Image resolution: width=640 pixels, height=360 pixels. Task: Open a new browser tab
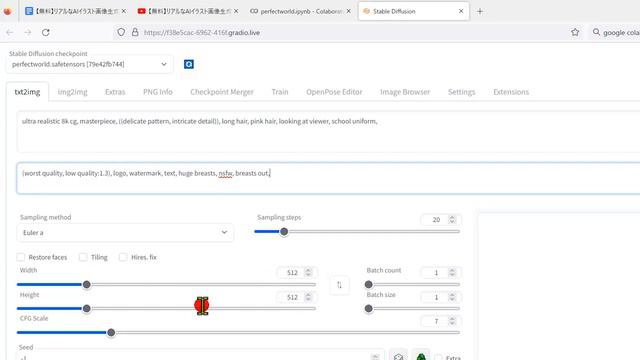[x=480, y=11]
